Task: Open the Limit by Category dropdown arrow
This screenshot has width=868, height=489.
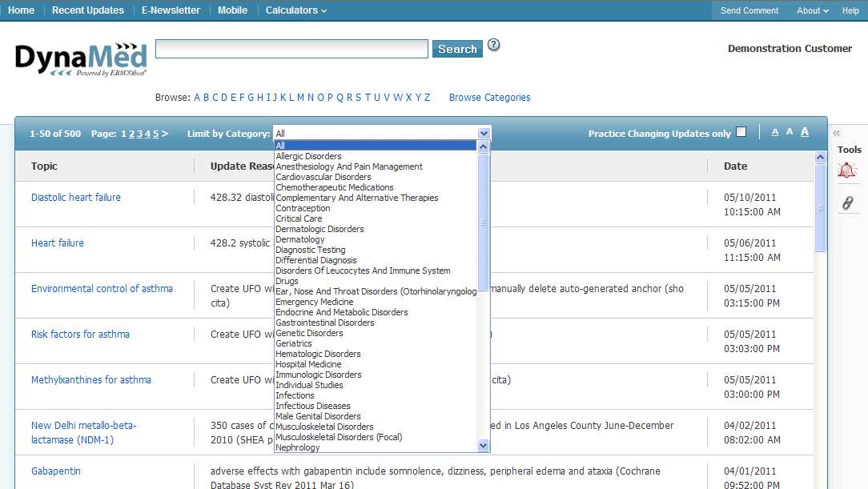Action: 484,134
